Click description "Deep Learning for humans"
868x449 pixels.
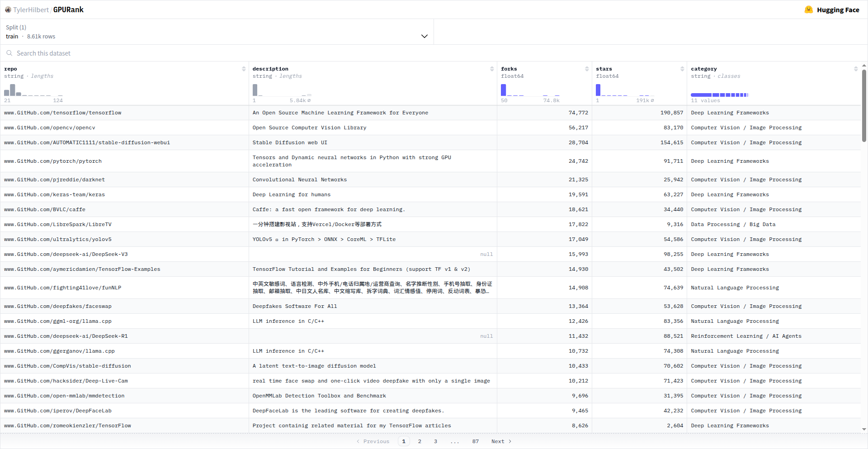point(292,194)
